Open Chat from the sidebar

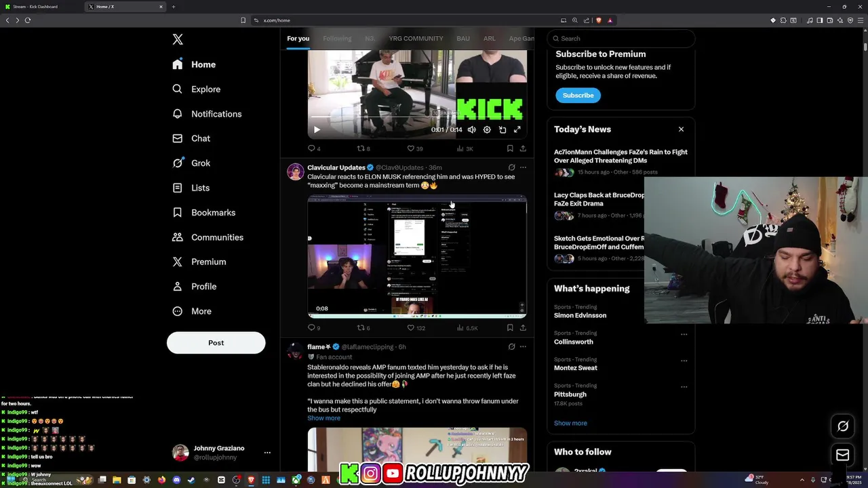[x=191, y=138]
